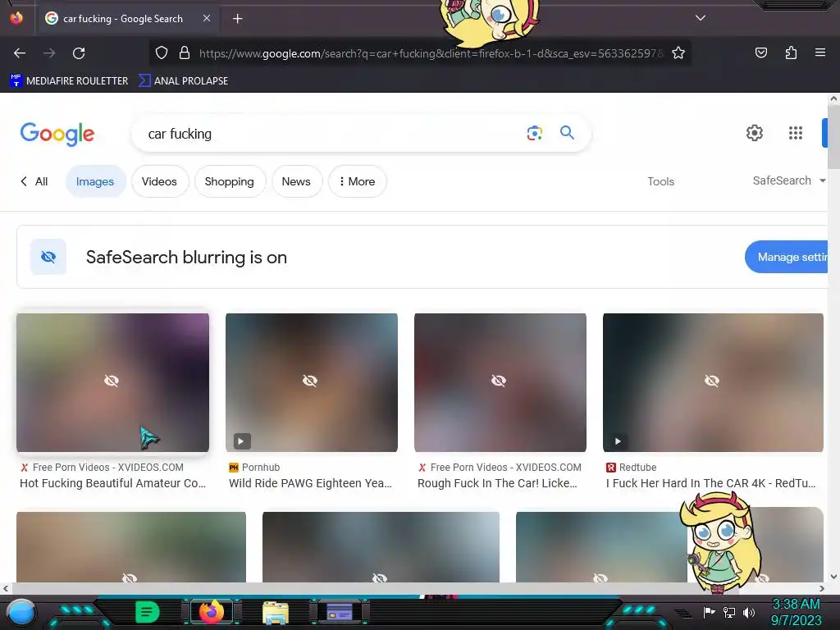Screen dimensions: 840x630
Task: Click the crossed-eye on the Pornhub result
Action: click(310, 381)
